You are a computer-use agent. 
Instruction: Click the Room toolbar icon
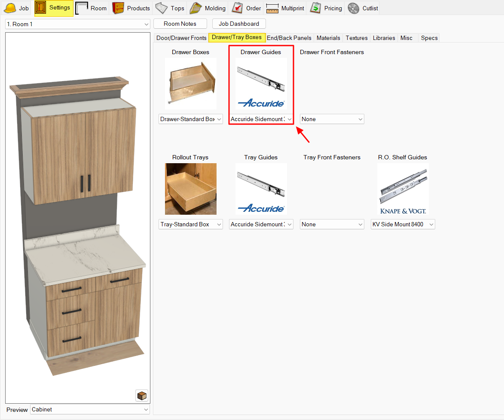(x=91, y=8)
